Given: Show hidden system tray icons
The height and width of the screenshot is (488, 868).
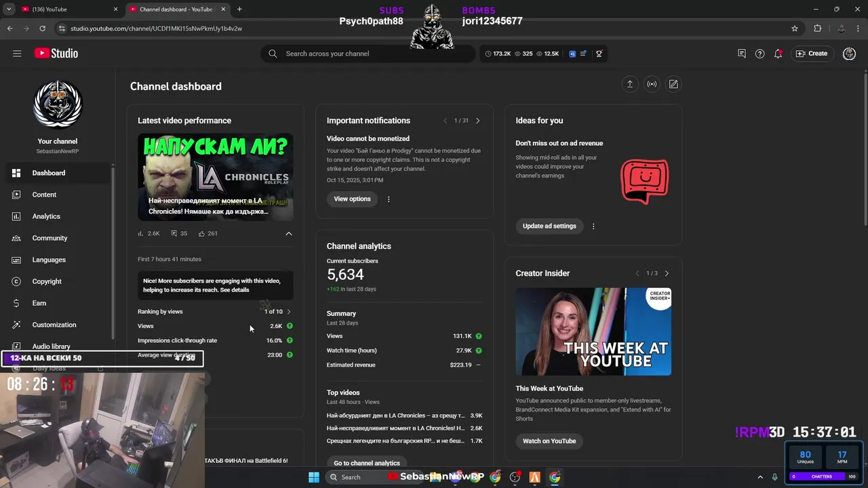Looking at the screenshot, I should point(760,477).
